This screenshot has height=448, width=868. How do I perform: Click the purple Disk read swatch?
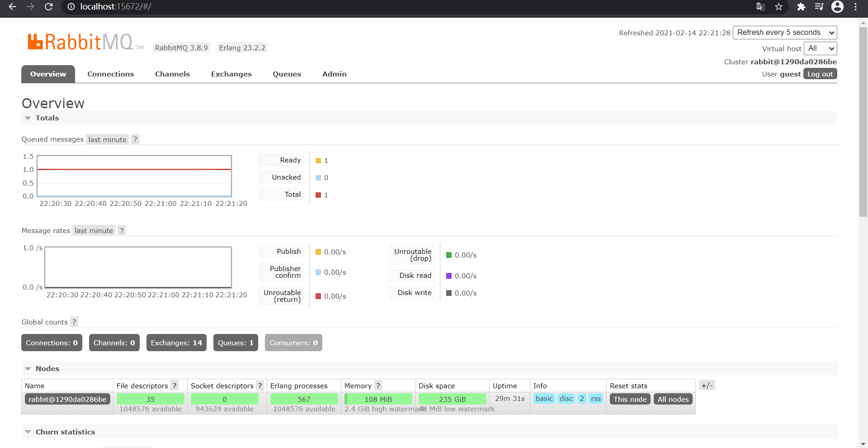point(449,276)
